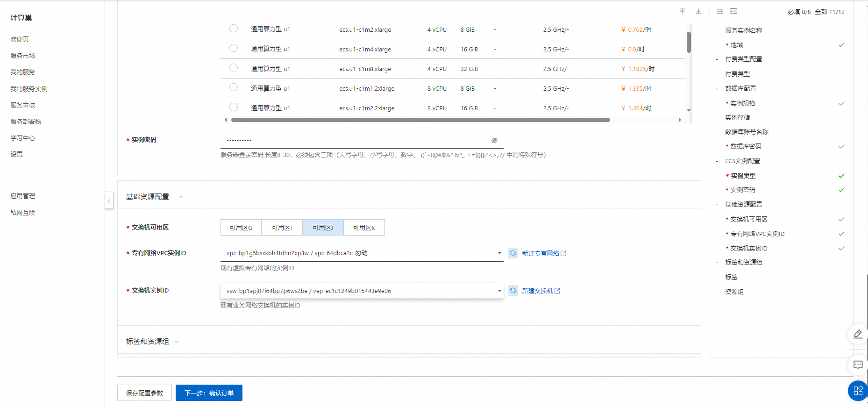Jump to 数据库密码 in the outline
The width and height of the screenshot is (868, 408).
[x=746, y=146]
